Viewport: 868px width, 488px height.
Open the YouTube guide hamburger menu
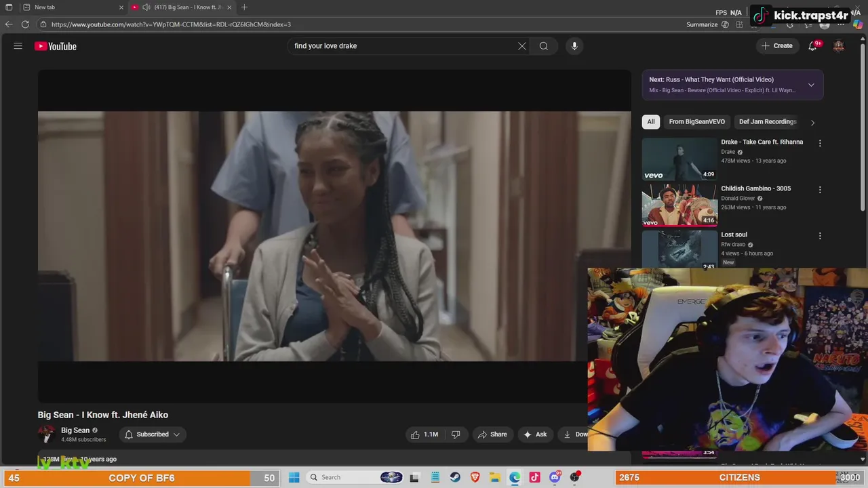tap(18, 46)
